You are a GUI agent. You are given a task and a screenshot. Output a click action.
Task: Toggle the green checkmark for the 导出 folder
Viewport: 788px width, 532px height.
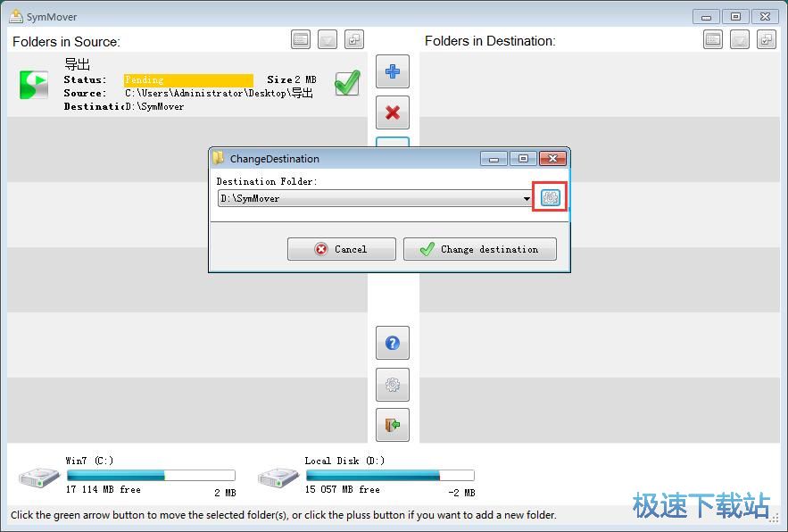(x=347, y=83)
